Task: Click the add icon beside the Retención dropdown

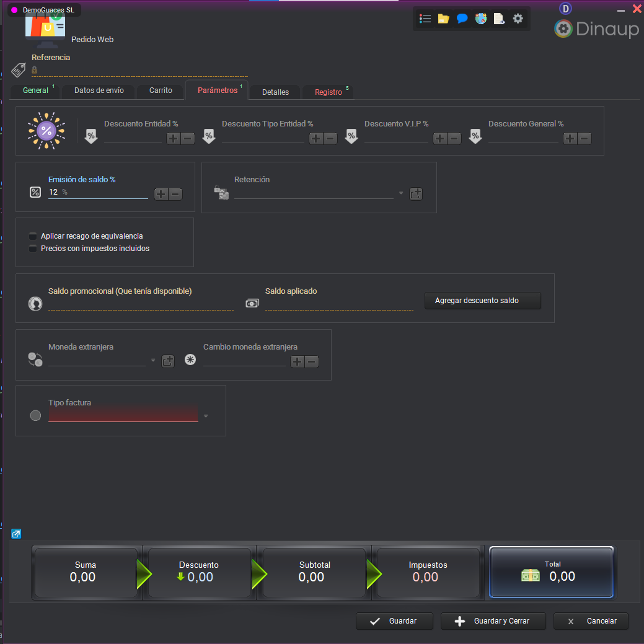Action: [416, 193]
